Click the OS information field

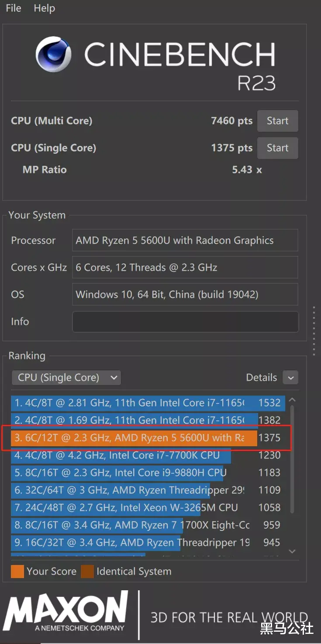[185, 295]
